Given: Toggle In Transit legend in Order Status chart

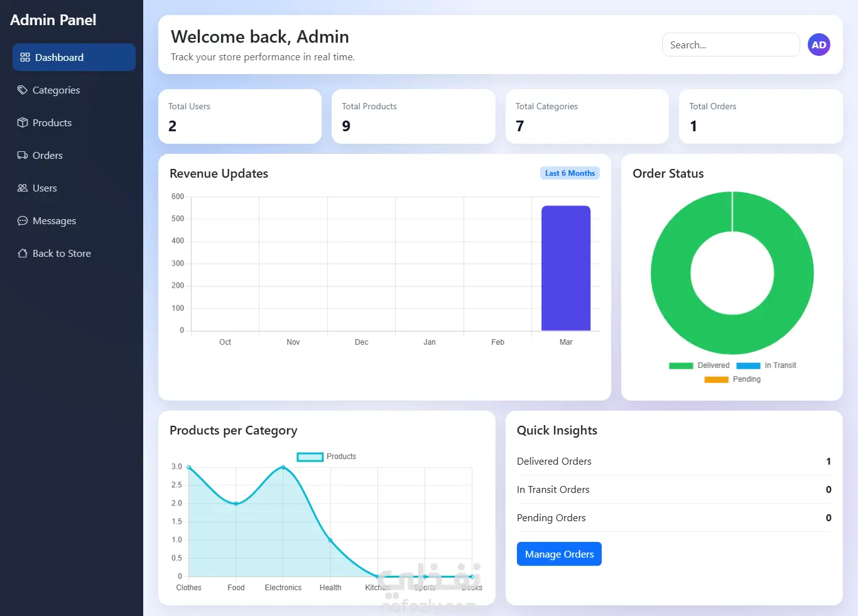Looking at the screenshot, I should tap(766, 365).
